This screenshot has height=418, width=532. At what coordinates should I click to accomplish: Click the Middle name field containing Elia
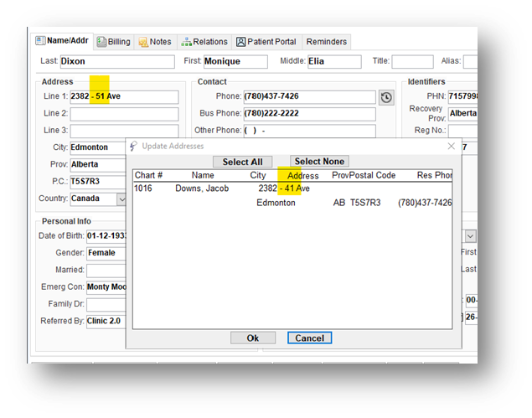(x=334, y=62)
